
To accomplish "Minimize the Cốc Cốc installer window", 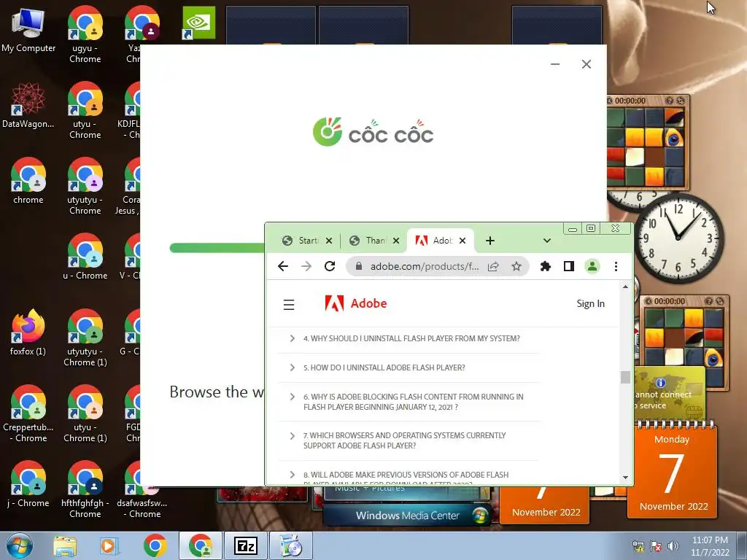I will (x=555, y=64).
